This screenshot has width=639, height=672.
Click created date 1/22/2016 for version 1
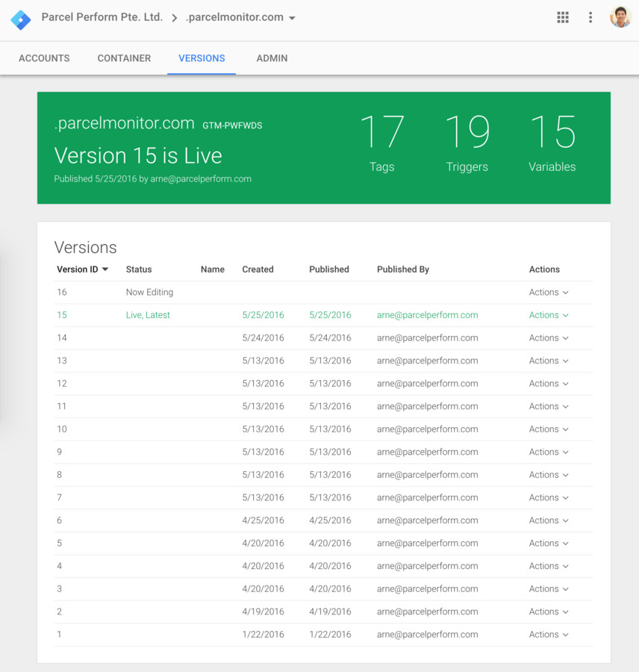point(264,634)
